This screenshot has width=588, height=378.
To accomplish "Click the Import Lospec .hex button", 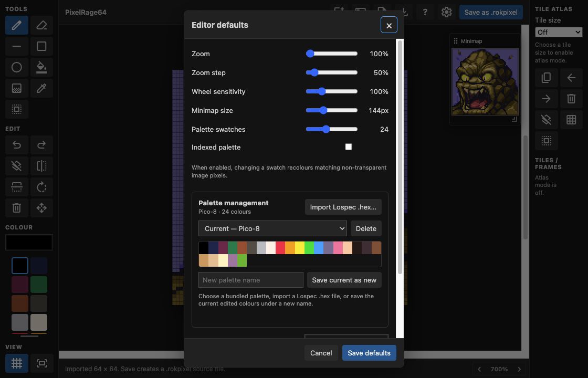I will 343,207.
